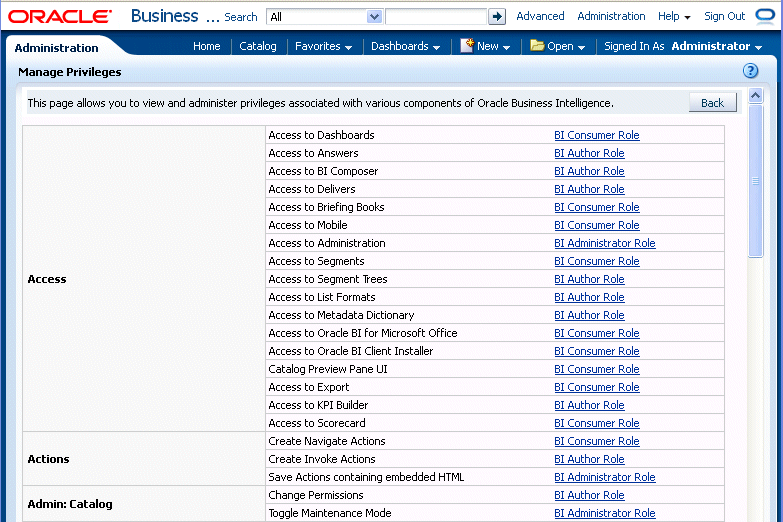The width and height of the screenshot is (783, 522).
Task: Open role link for Access to Export
Action: click(x=597, y=387)
